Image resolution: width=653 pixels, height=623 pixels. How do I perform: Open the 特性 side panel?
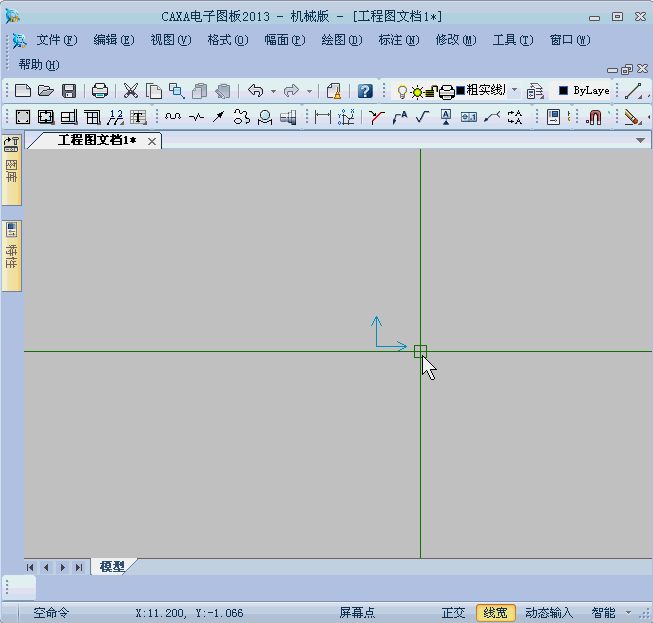click(12, 256)
